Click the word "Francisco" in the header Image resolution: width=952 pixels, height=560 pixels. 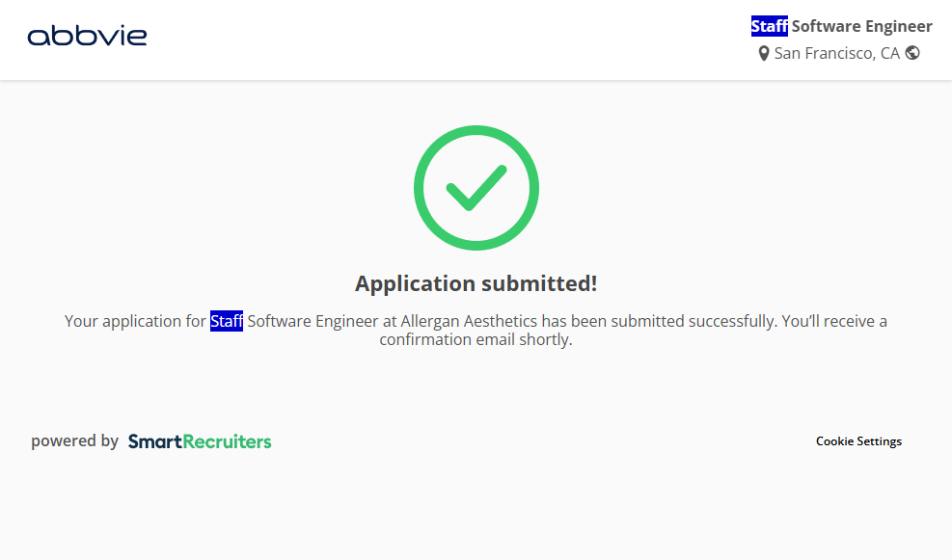tap(838, 53)
